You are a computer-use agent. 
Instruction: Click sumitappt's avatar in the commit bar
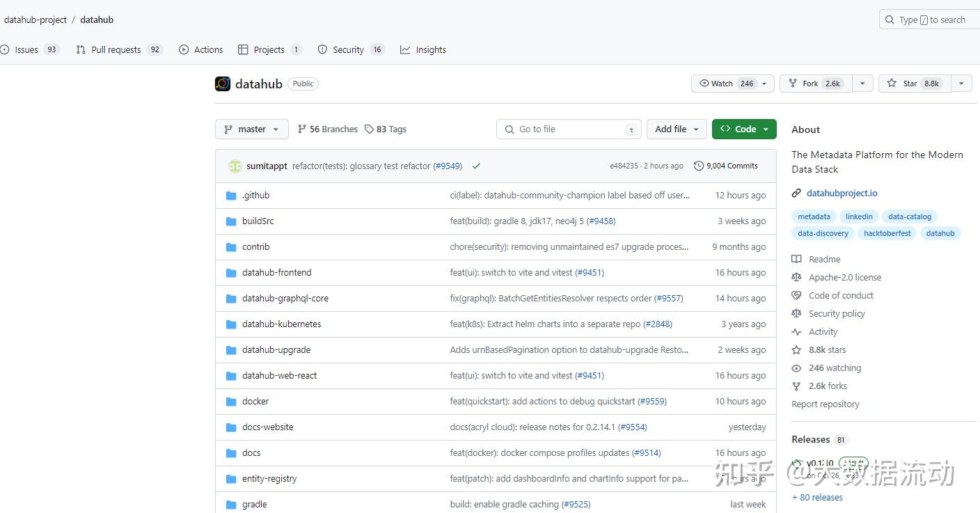(x=235, y=166)
